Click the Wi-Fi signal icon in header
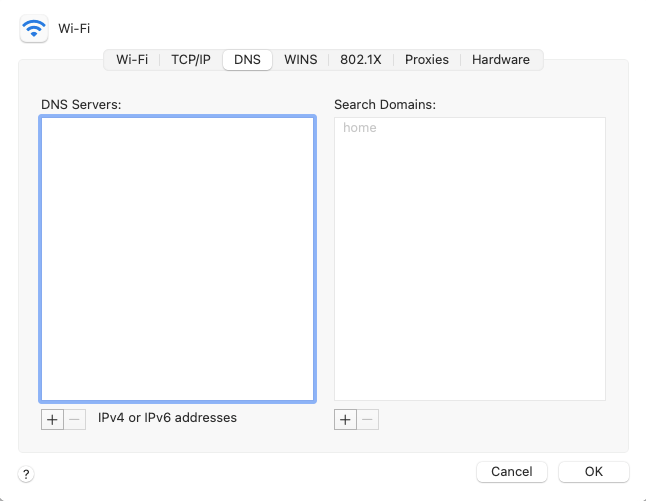646x501 pixels. point(34,29)
